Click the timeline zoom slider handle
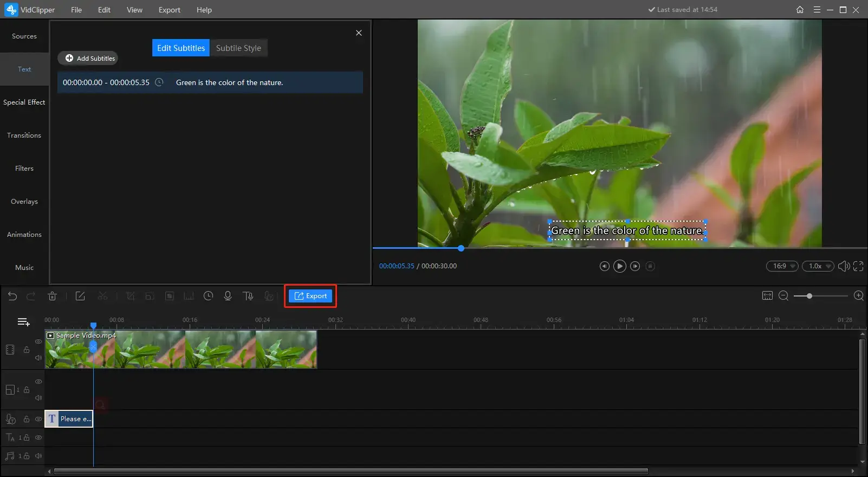 (x=809, y=296)
